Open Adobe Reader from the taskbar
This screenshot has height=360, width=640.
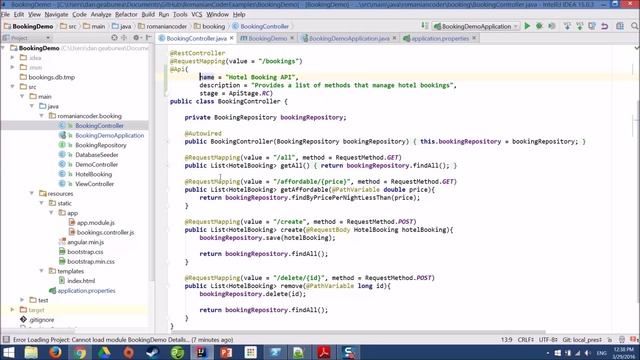coord(324,352)
